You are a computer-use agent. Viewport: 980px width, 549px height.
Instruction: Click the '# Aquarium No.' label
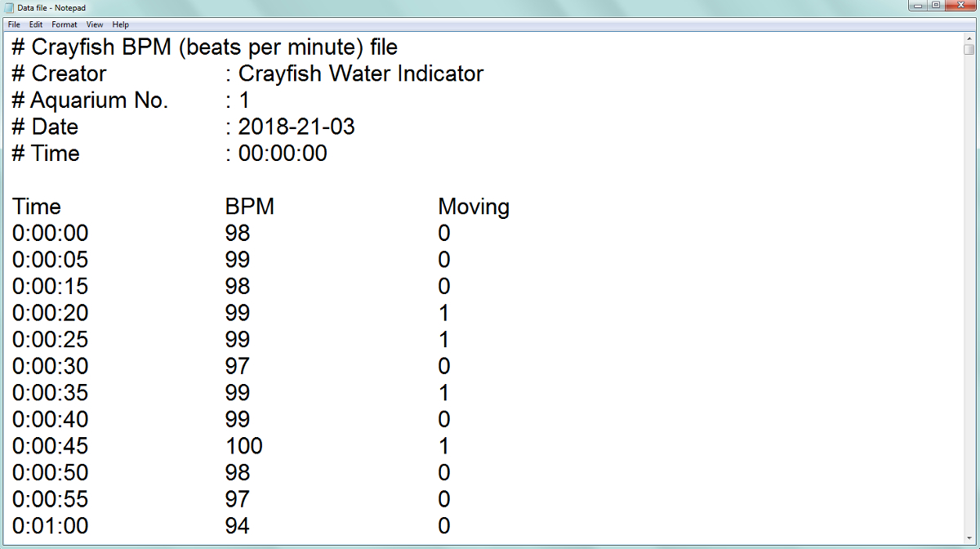[90, 100]
